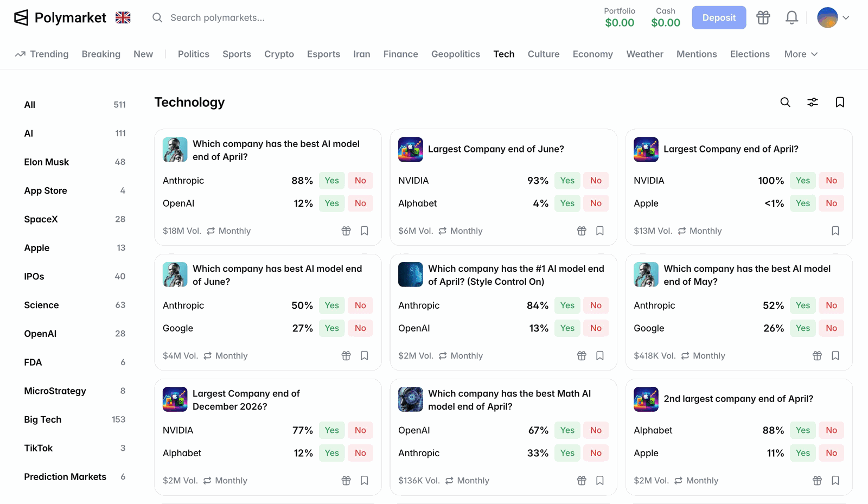Open the More categories dropdown
Viewport: 868px width, 504px height.
800,54
